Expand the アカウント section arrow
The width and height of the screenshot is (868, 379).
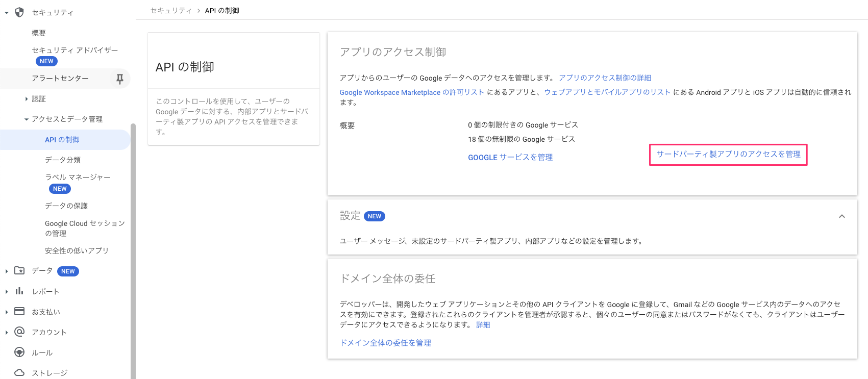coord(7,333)
